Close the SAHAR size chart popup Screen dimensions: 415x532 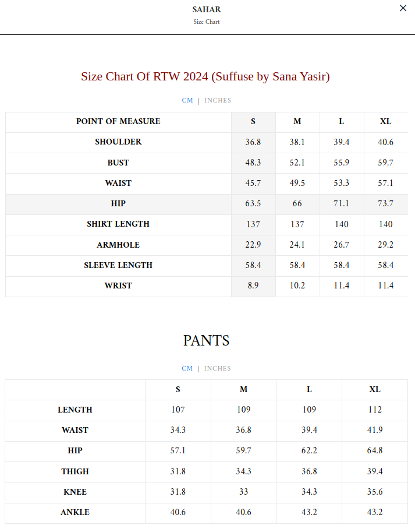403,8
